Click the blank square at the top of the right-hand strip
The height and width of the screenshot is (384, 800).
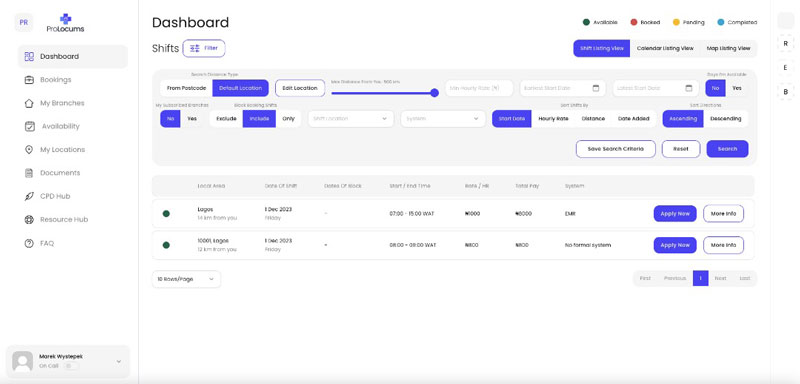[x=785, y=20]
